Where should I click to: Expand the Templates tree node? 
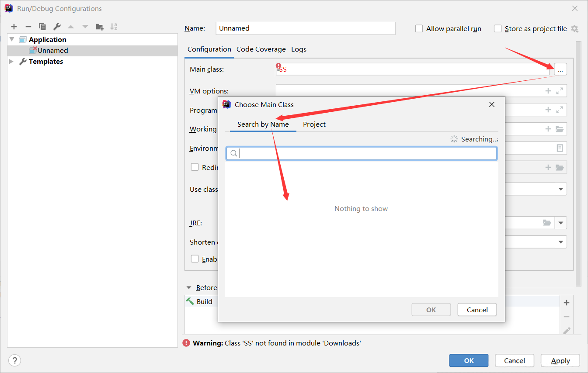click(12, 62)
